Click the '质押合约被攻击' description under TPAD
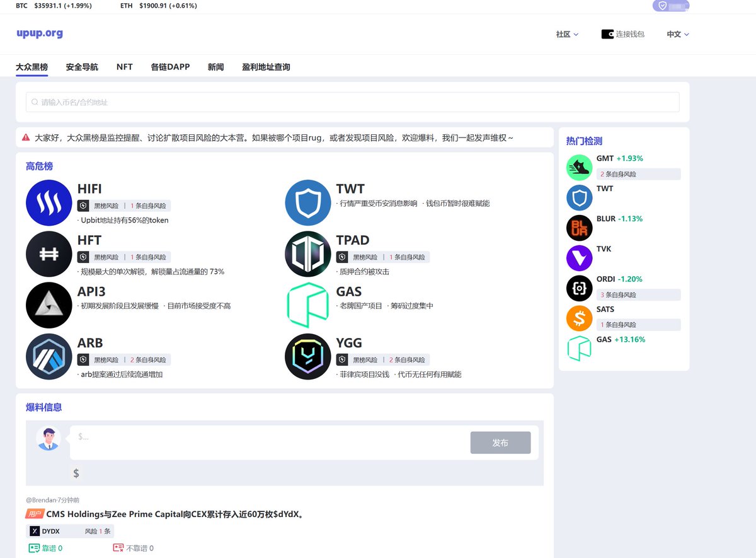Screen dimensions: 756x558 pos(363,272)
